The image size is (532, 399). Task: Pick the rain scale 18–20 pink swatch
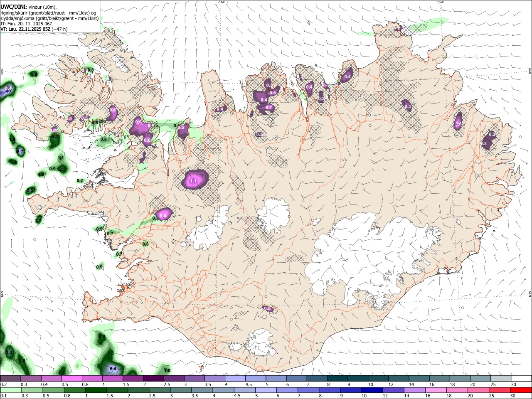coord(457,390)
